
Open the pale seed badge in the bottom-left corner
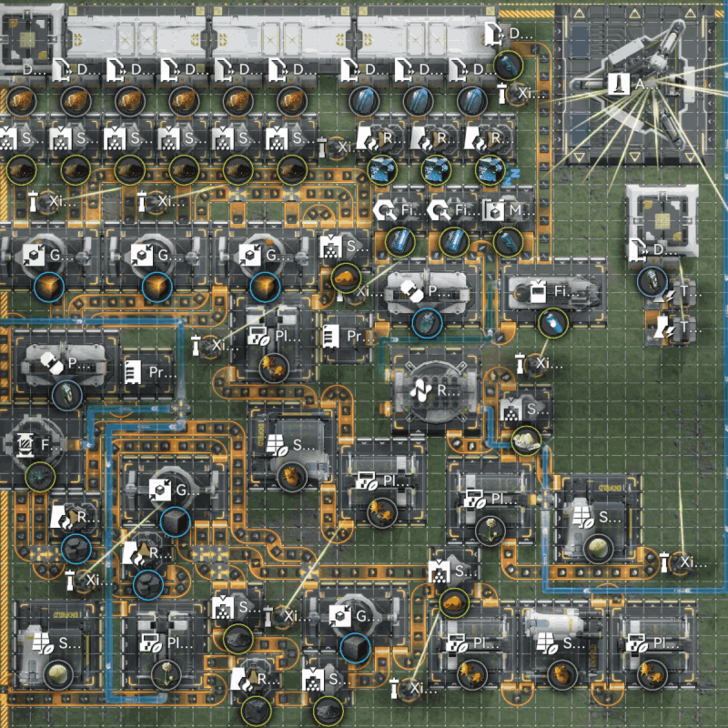coord(58,674)
